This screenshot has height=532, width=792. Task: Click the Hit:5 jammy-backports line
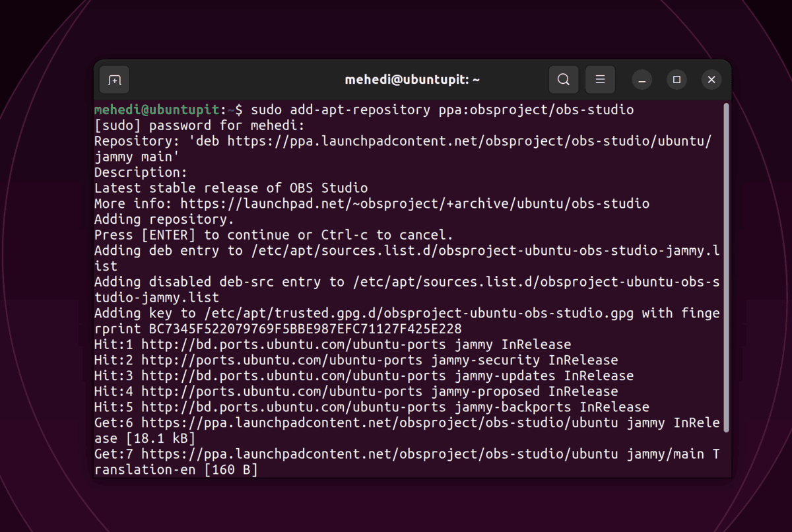[x=372, y=407]
